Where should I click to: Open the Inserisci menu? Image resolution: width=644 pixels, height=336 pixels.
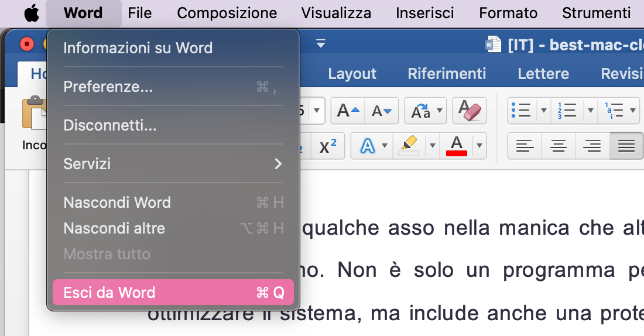pos(424,13)
